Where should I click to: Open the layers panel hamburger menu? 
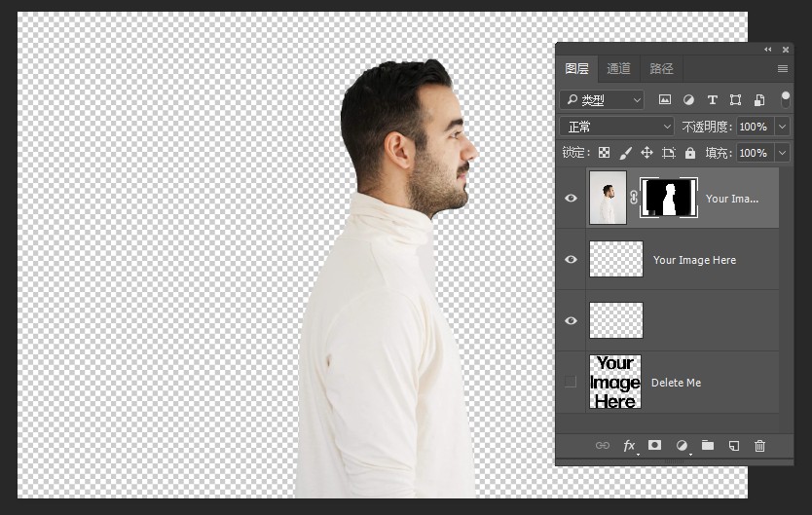(783, 68)
